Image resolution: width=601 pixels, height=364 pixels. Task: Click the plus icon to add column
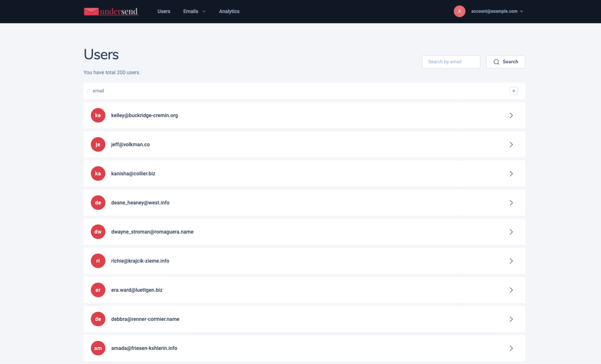pyautogui.click(x=514, y=91)
